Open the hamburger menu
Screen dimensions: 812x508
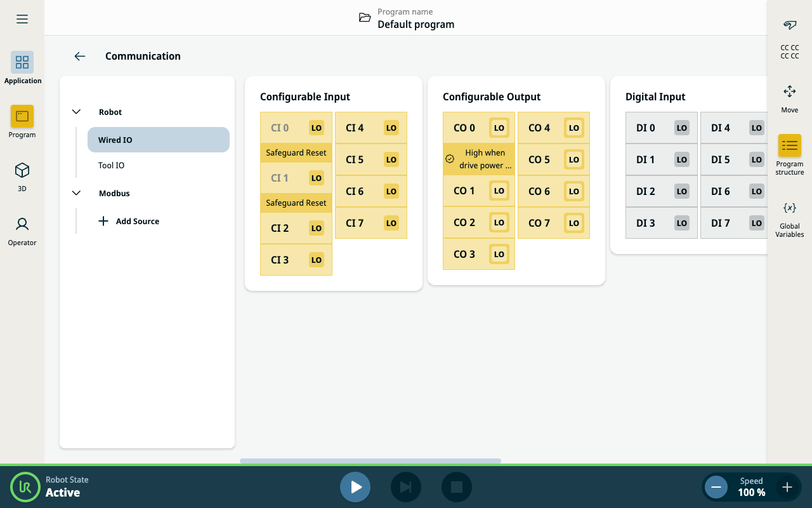coord(22,19)
